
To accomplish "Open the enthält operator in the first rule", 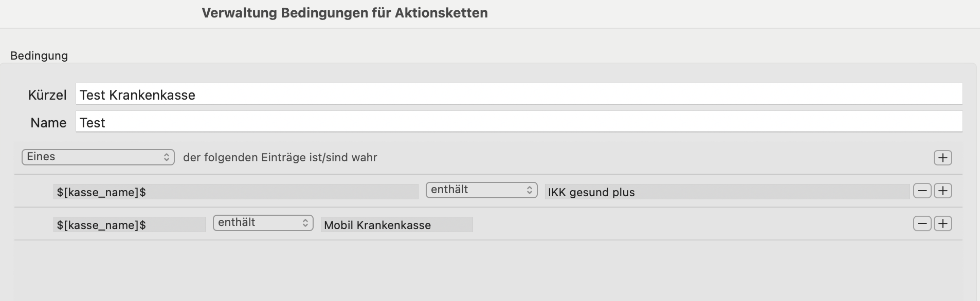I will pos(481,190).
